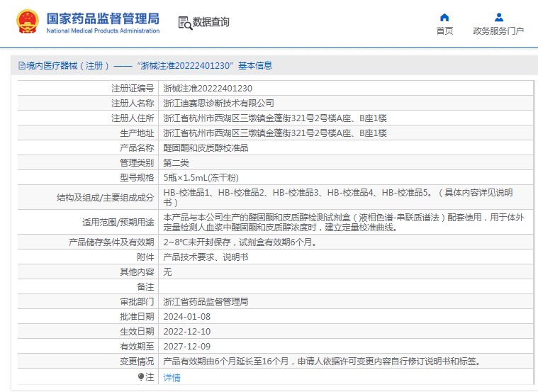
Task: Click 其他内容 label
Action: tap(137, 272)
